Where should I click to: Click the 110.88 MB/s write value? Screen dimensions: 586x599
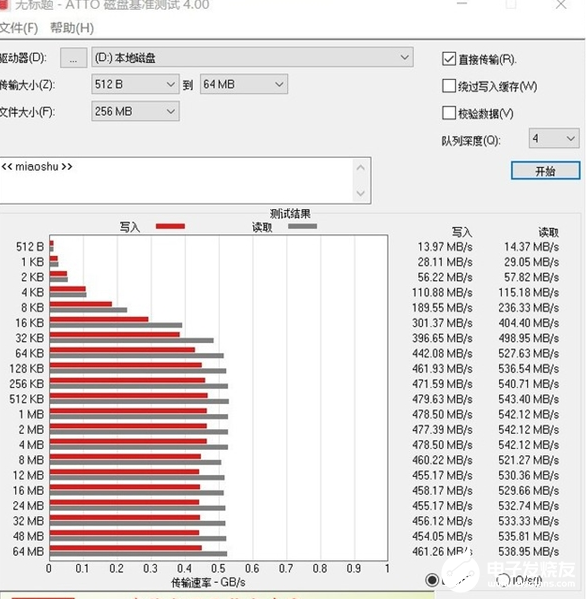(x=442, y=293)
